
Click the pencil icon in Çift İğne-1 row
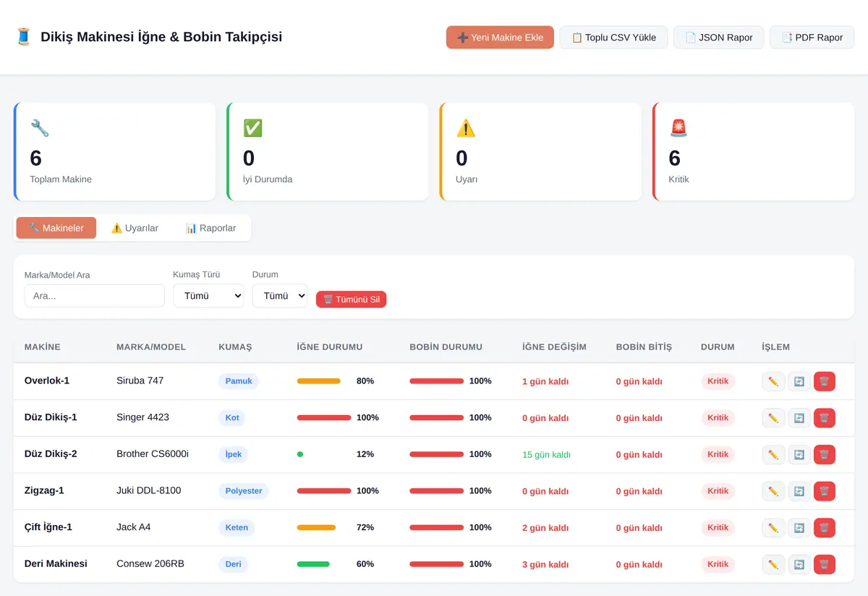pyautogui.click(x=773, y=527)
